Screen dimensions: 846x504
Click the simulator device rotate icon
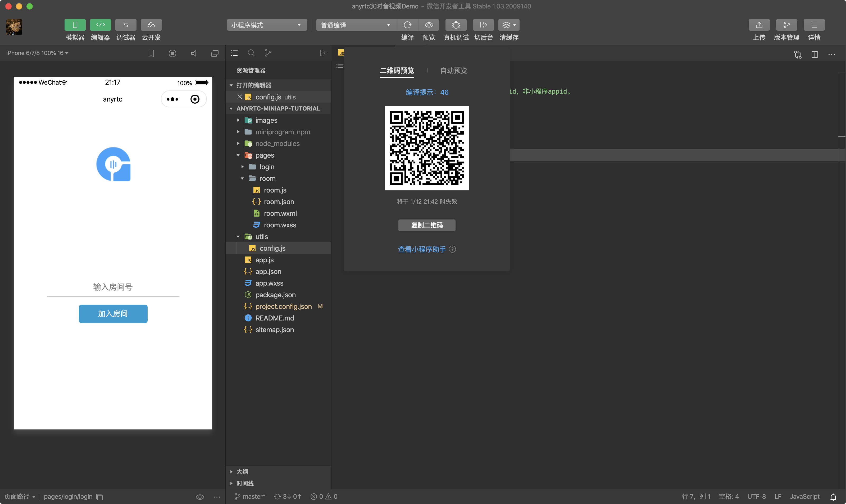click(151, 53)
